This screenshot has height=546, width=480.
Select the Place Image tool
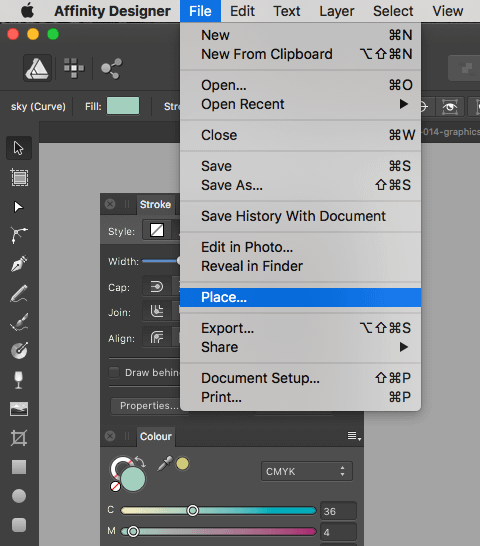pyautogui.click(x=19, y=409)
